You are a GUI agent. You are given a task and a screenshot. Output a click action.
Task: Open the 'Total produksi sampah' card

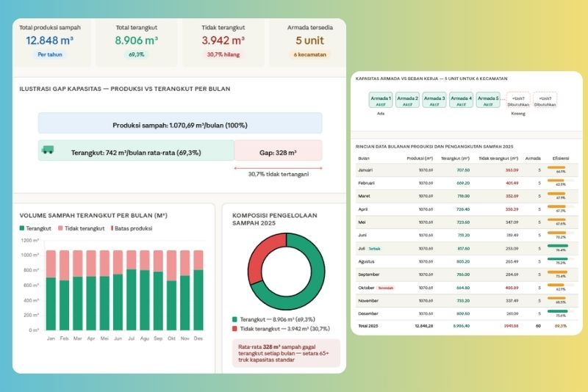coord(50,42)
